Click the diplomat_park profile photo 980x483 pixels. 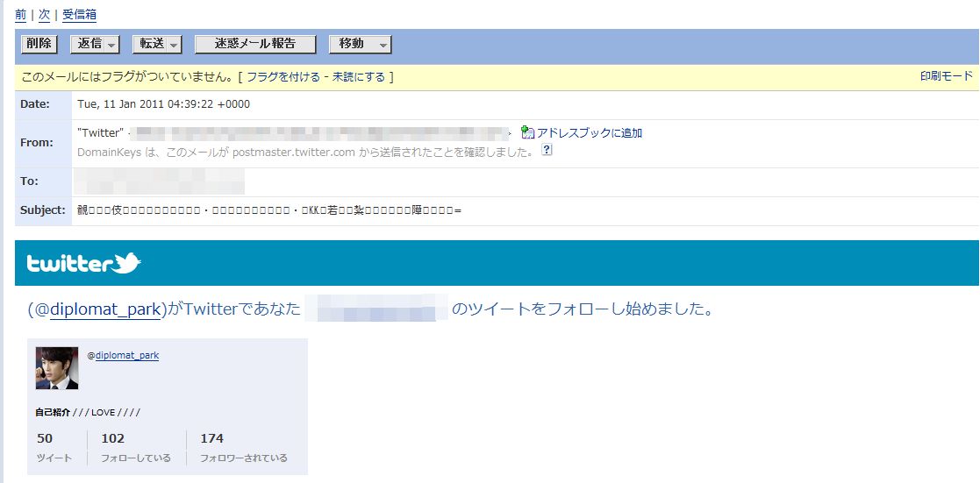pos(57,368)
